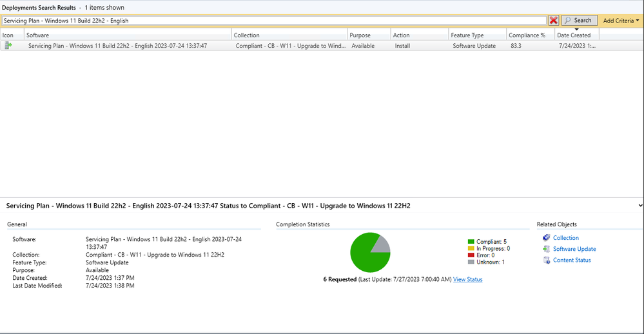
Task: Click the deployment icon in the result row
Action: click(8, 46)
